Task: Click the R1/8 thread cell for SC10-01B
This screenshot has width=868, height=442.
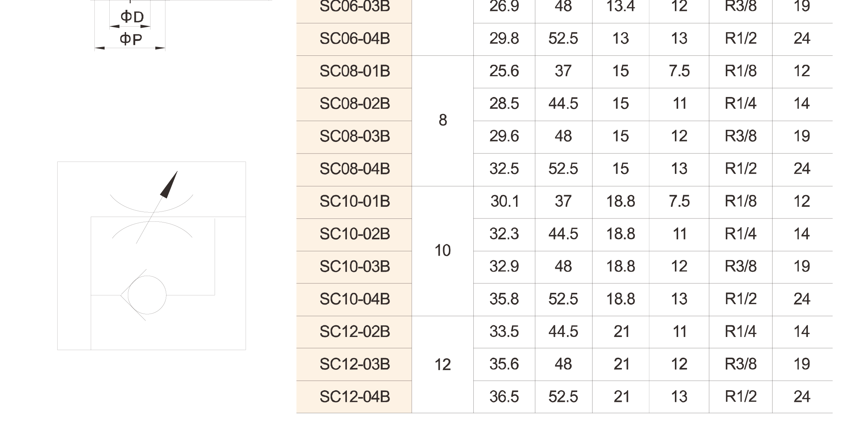Action: (740, 202)
